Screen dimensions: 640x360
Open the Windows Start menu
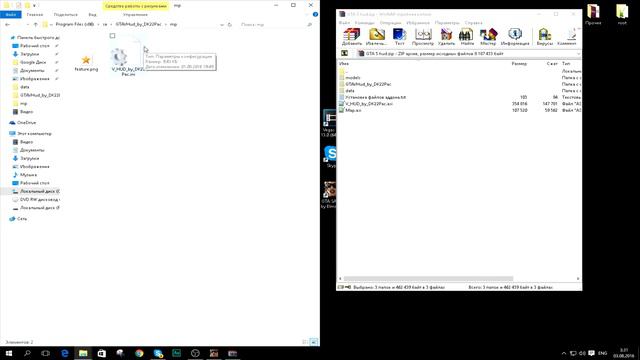point(9,353)
